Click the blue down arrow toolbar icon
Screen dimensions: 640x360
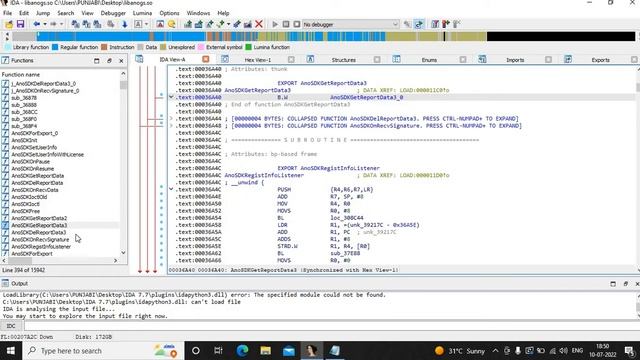[124, 24]
